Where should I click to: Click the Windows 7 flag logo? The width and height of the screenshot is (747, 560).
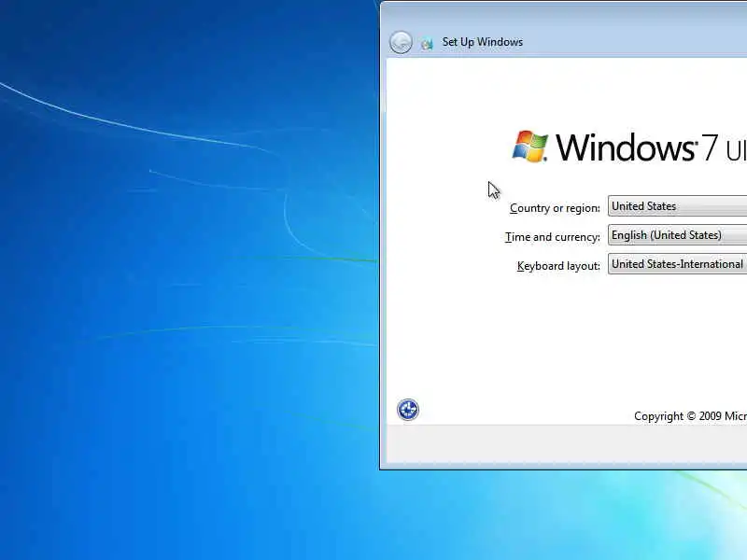click(x=529, y=147)
